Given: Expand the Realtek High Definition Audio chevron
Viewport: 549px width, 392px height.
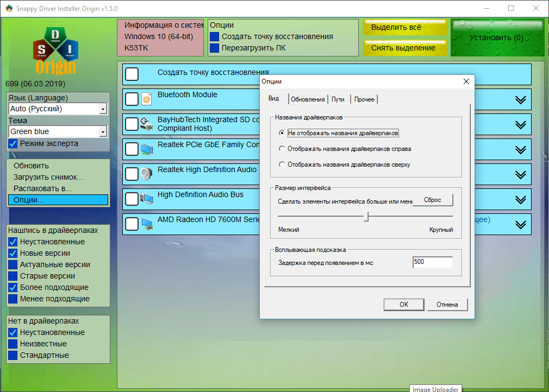Looking at the screenshot, I should 521,175.
